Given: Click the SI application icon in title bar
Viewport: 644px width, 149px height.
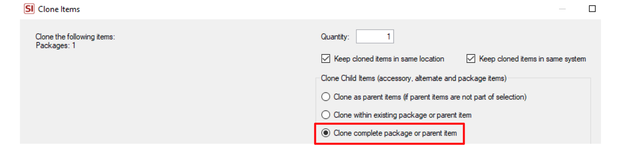Looking at the screenshot, I should pos(29,9).
